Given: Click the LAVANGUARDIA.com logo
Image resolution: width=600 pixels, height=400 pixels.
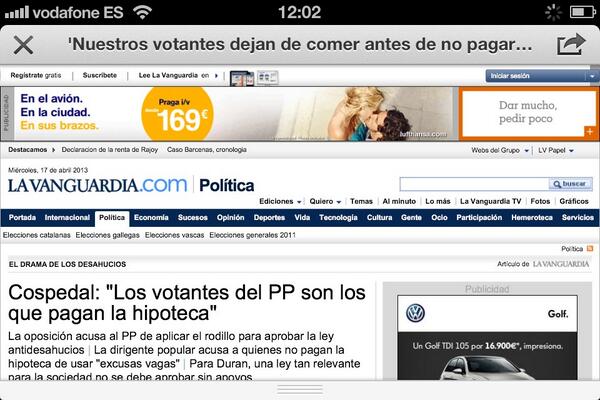Looking at the screenshot, I should pos(98,185).
